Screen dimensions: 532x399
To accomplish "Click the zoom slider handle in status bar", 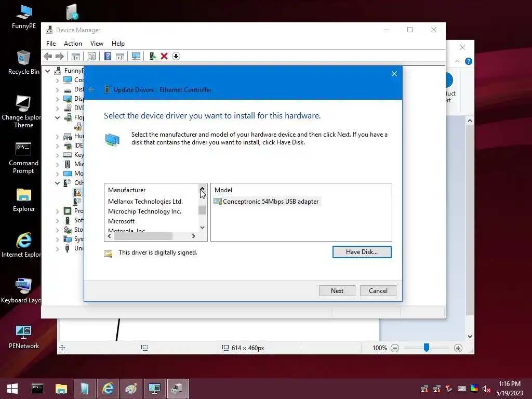I will point(427,348).
